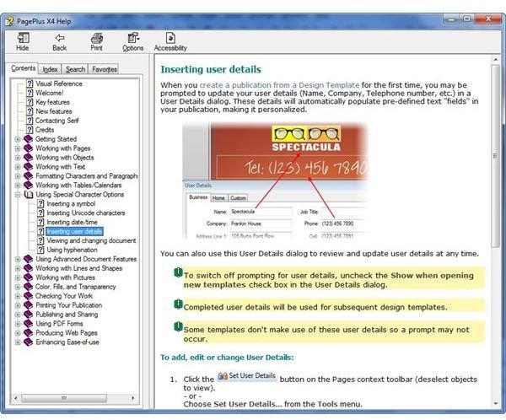Click the Working with Pictures book icon
This screenshot has width=506, height=420.
coord(29,277)
